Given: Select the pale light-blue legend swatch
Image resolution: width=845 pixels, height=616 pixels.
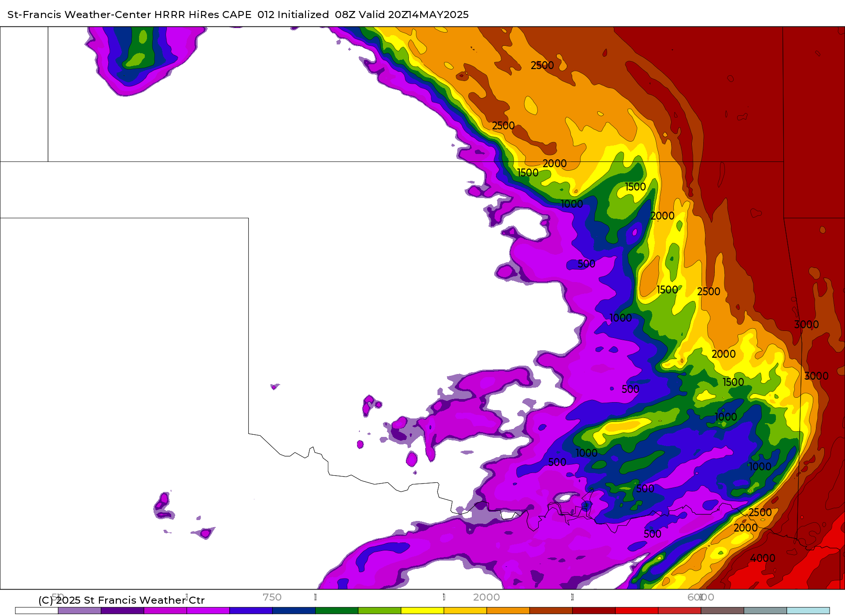Looking at the screenshot, I should coord(808,611).
